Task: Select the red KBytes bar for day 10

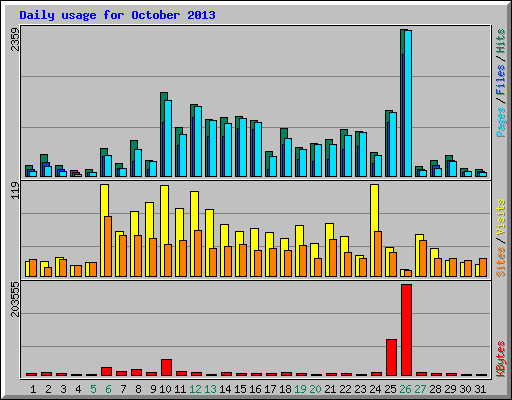Action: pos(166,368)
